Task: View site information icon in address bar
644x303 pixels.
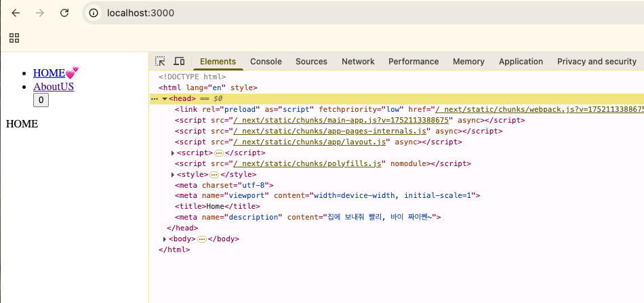Action: click(x=94, y=13)
